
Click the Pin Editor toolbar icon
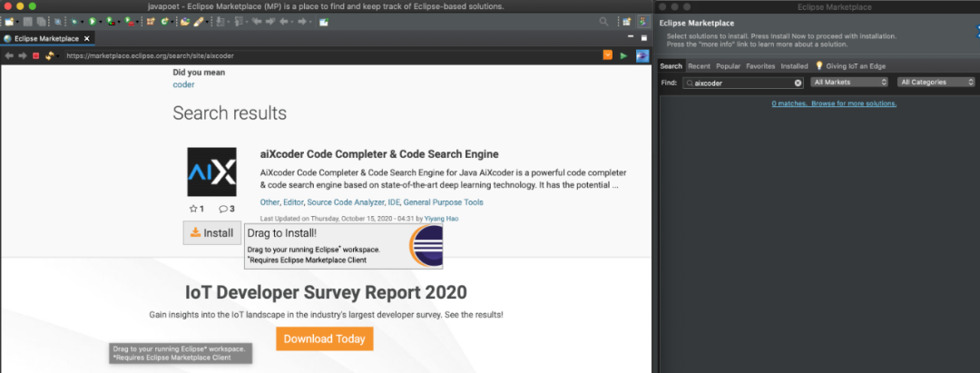pos(324,21)
